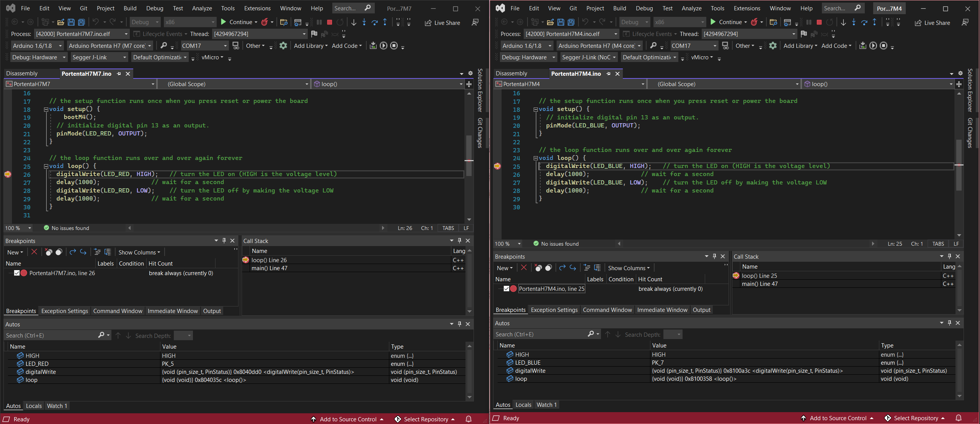Expand the Show Columns dropdown
The height and width of the screenshot is (424, 980).
click(139, 252)
